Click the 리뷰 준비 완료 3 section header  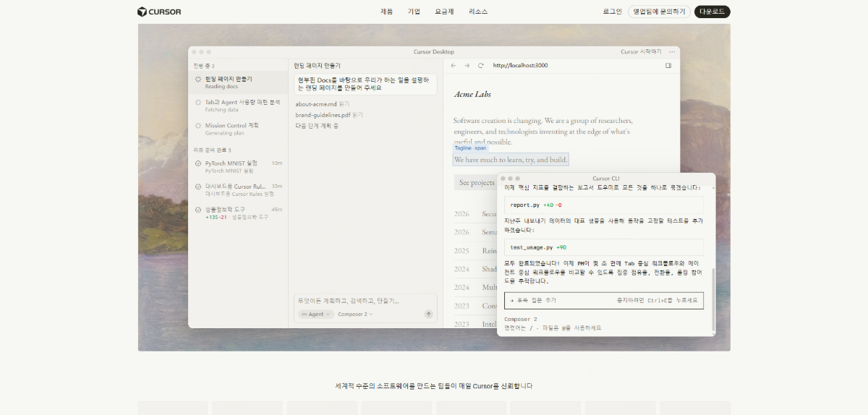212,150
